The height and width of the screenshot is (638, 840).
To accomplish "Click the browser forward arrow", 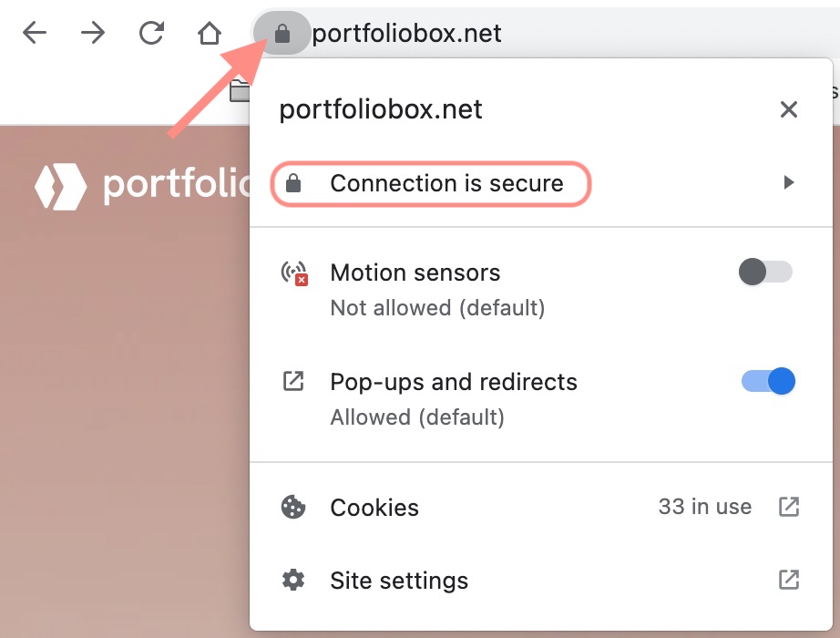I will [x=92, y=35].
